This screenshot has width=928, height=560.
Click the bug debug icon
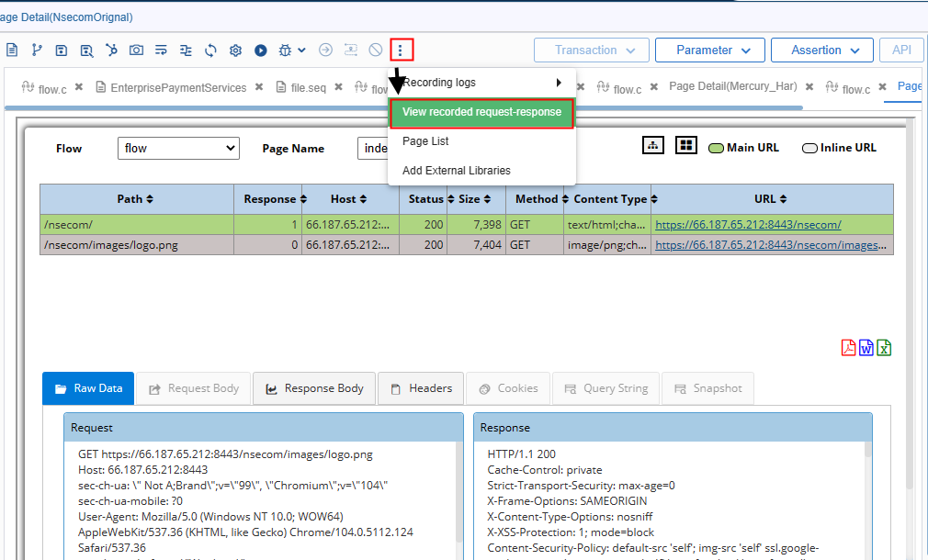tap(285, 50)
